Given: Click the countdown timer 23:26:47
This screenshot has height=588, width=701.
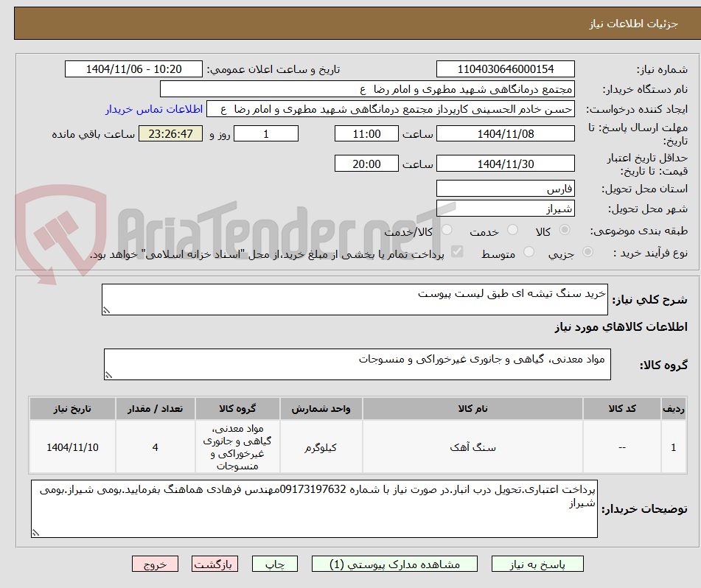Looking at the screenshot, I should pos(170,133).
